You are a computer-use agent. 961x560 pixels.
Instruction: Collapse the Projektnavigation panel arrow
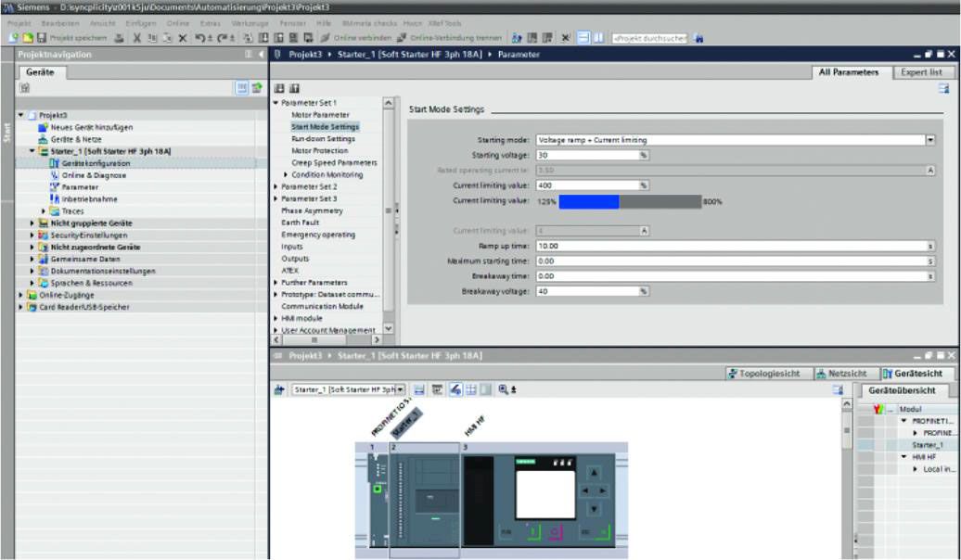click(x=261, y=55)
